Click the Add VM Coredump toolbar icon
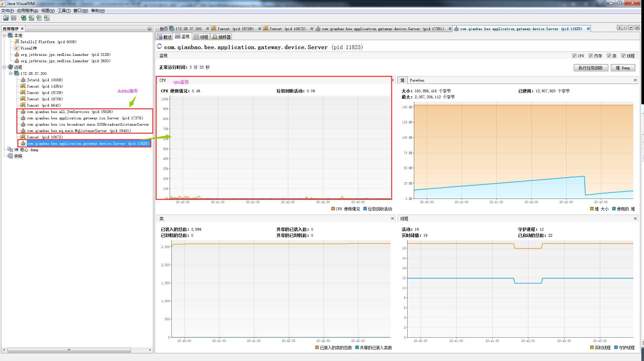644x361 pixels. [x=39, y=18]
